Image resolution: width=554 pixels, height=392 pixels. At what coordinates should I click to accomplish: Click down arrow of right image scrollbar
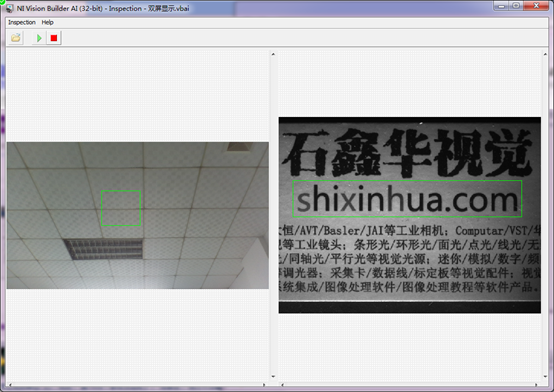[x=545, y=376]
